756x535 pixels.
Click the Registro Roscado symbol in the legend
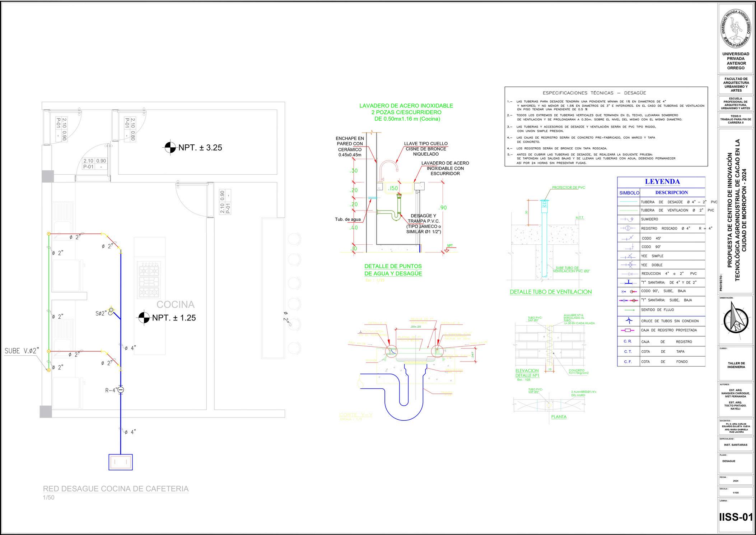628,228
